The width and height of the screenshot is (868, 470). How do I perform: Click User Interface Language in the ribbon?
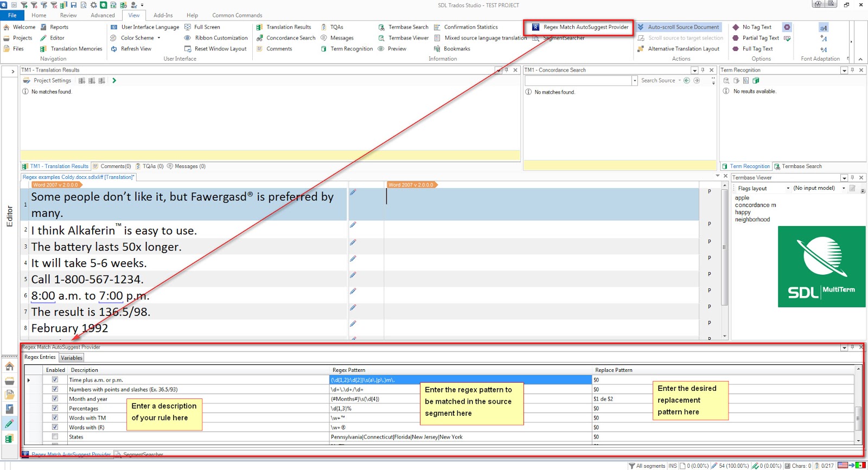pos(145,27)
